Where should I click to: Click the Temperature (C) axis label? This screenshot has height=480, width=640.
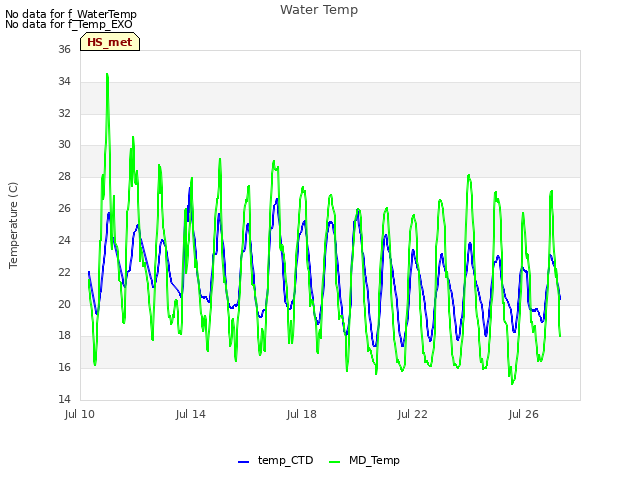pos(13,225)
